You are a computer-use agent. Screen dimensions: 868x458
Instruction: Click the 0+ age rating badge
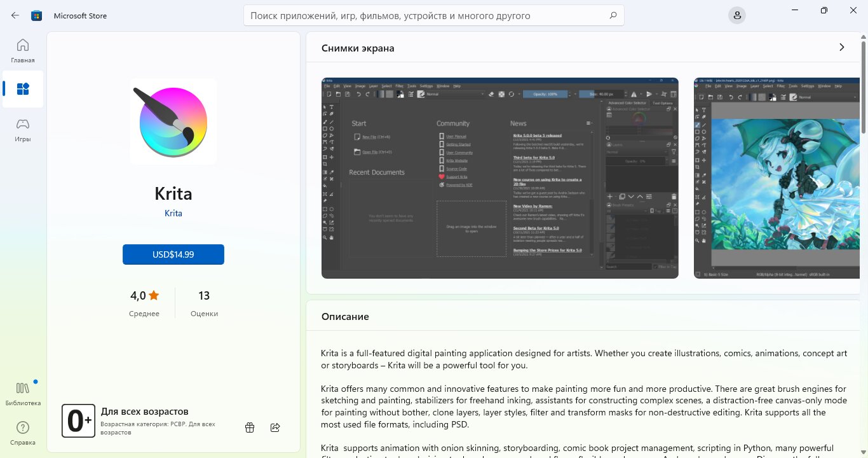pos(78,420)
